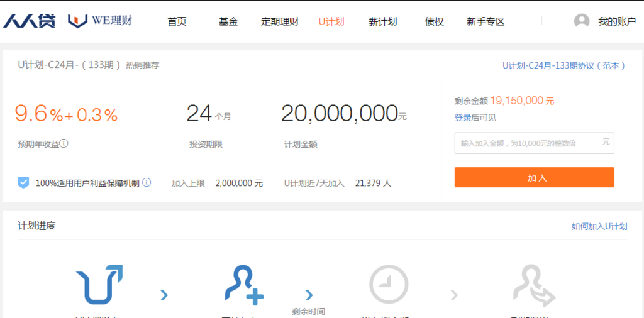Viewport: 644px width, 318px height.
Task: Click the remaining amount 19,150,000 元
Action: point(522,101)
